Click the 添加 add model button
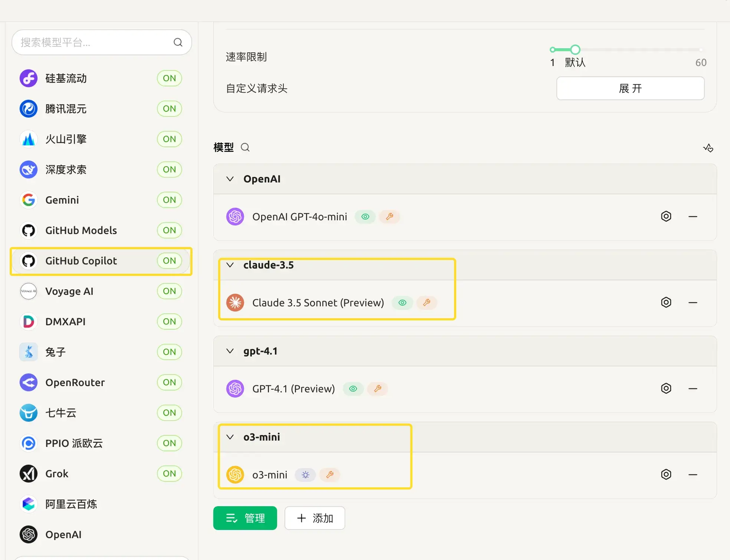730x560 pixels. pos(315,518)
